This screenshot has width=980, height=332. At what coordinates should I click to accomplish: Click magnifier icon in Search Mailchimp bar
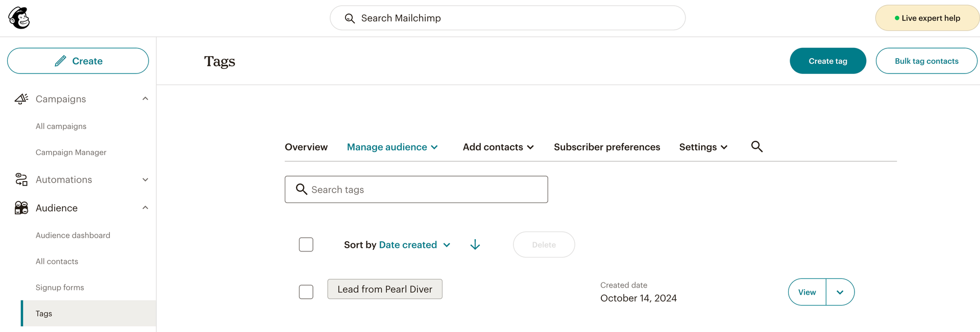[350, 18]
